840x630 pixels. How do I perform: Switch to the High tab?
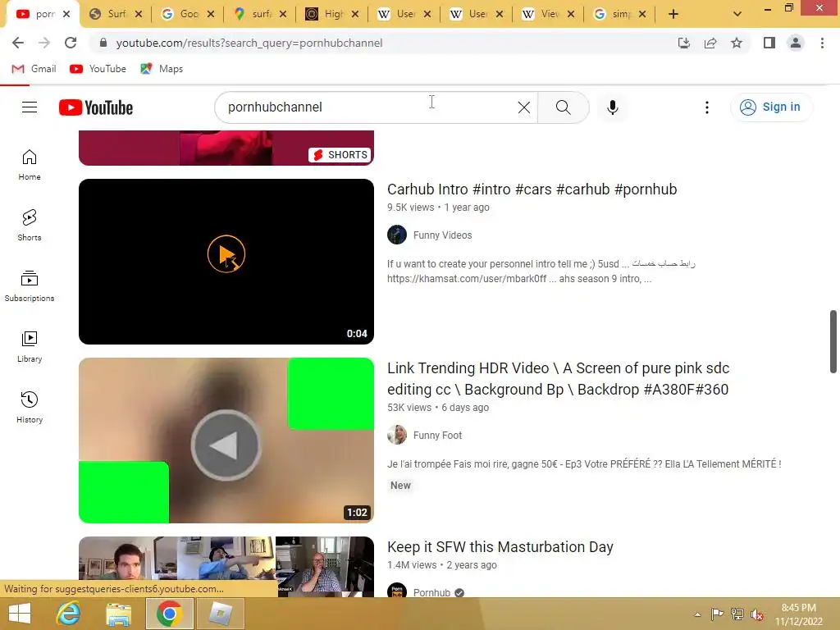tap(334, 14)
